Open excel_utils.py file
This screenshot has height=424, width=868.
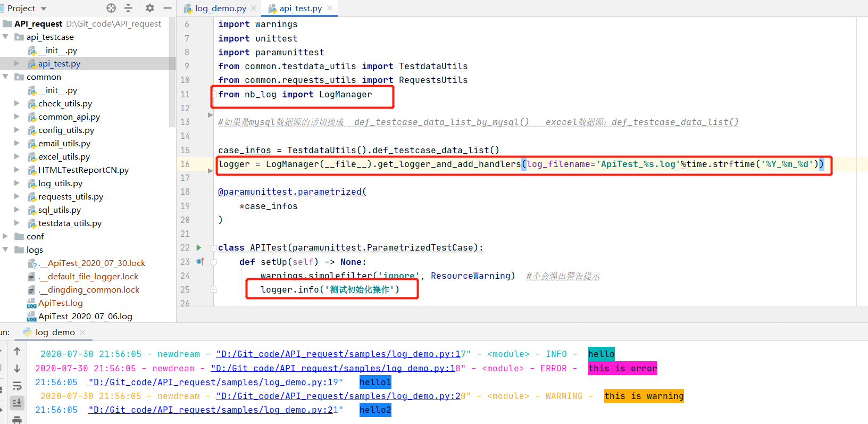click(x=64, y=156)
